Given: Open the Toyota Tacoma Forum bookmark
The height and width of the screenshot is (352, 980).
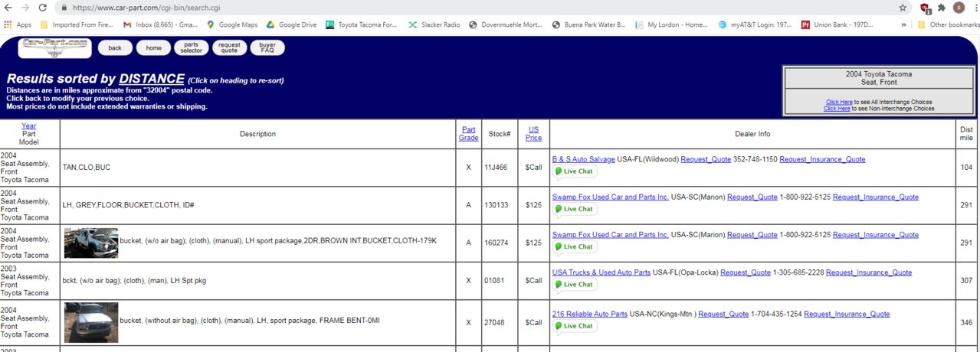Looking at the screenshot, I should (x=362, y=24).
